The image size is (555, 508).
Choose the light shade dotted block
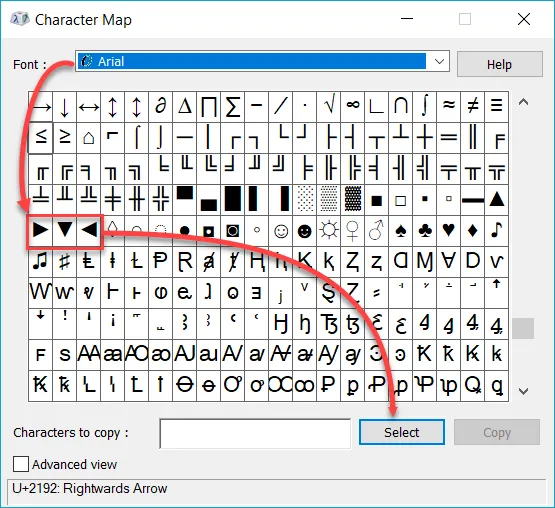(x=304, y=200)
